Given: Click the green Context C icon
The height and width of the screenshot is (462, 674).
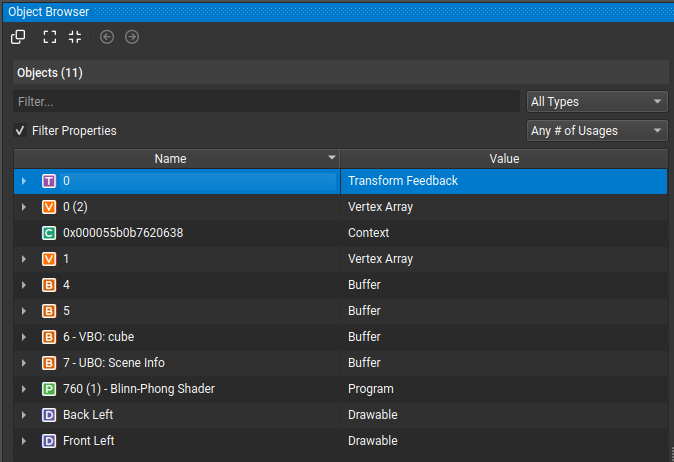Looking at the screenshot, I should point(50,233).
